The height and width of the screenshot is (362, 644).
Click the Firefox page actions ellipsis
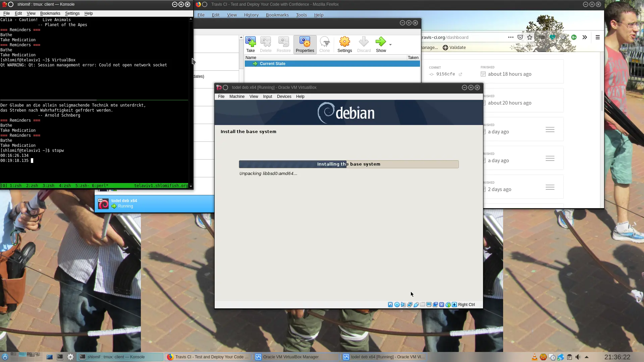511,37
